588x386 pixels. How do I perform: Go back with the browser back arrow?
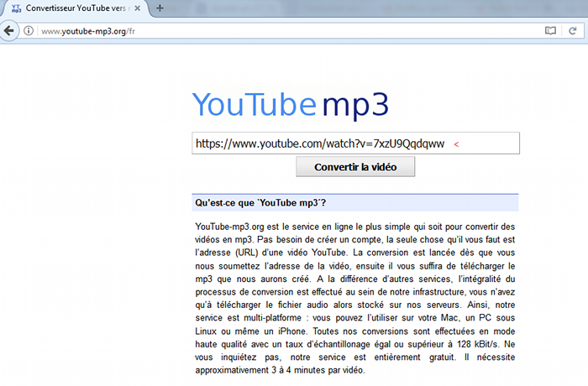pos(8,31)
